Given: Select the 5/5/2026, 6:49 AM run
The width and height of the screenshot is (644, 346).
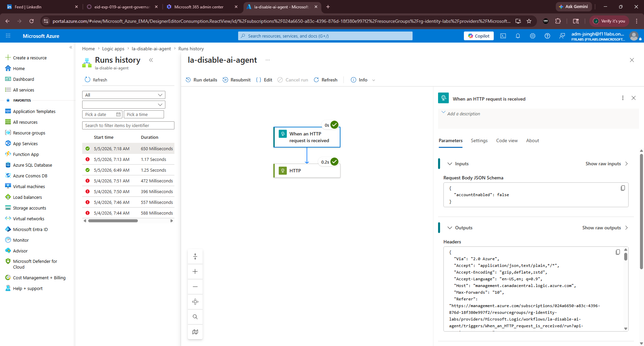Looking at the screenshot, I should pos(128,170).
